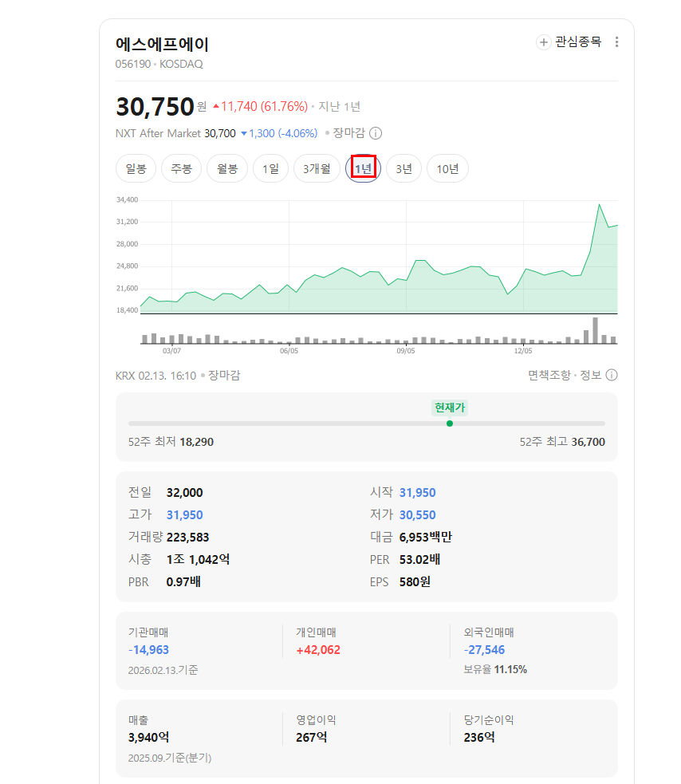Click the 개인매매 value +42,062
The image size is (681, 784).
318,650
